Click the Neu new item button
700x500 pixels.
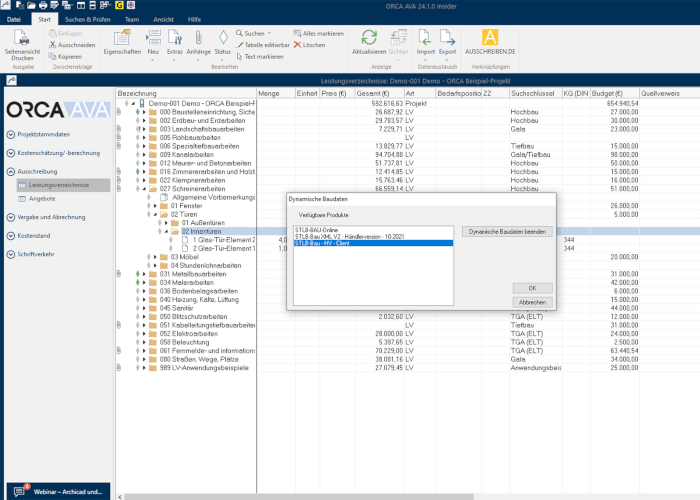point(153,45)
